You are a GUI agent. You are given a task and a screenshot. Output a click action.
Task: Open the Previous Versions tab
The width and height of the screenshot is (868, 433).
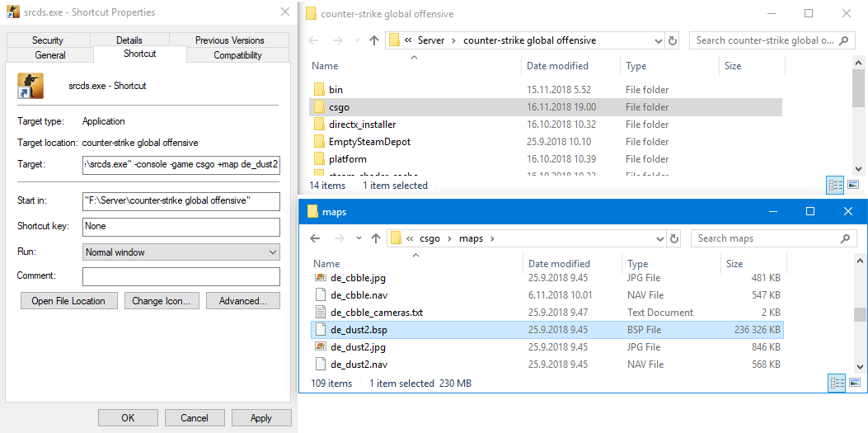click(x=230, y=40)
